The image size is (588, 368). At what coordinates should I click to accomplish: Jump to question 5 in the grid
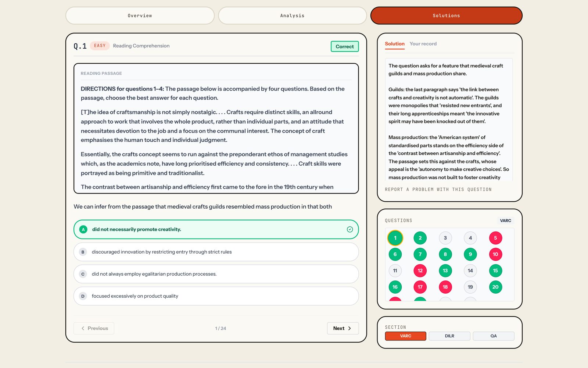495,238
